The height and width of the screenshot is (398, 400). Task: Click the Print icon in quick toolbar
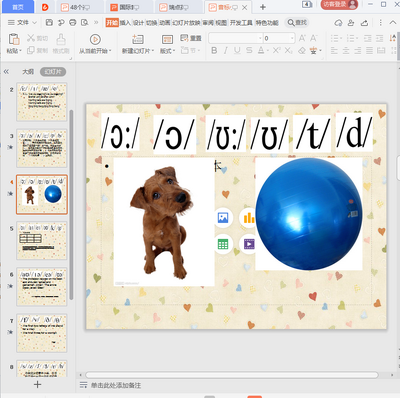[x=73, y=22]
